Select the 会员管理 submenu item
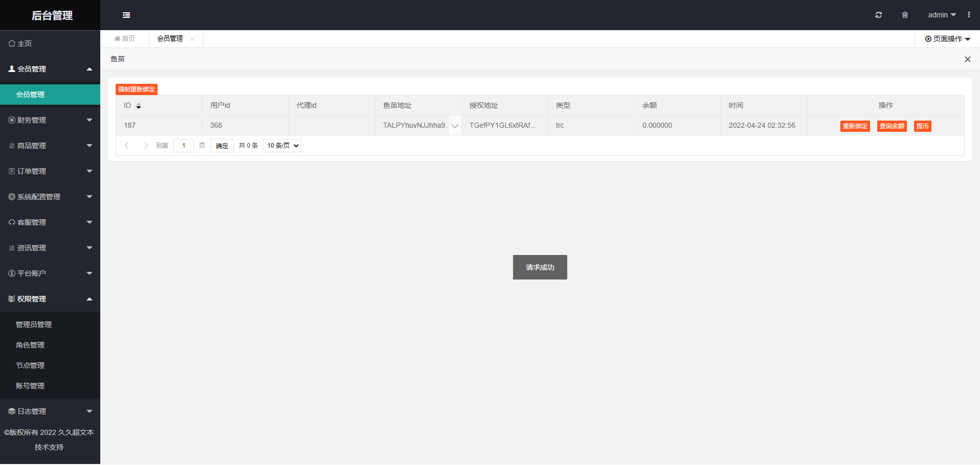The width and height of the screenshot is (980, 465). click(x=50, y=95)
